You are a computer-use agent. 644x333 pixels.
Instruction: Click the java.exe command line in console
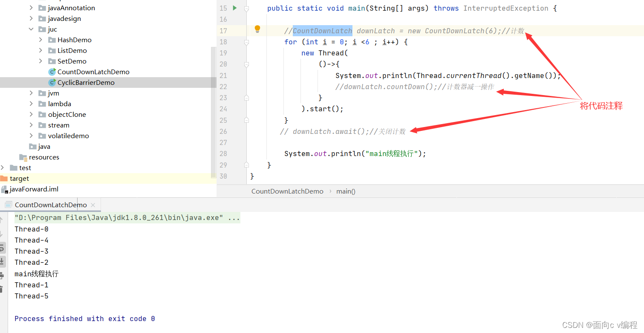click(127, 218)
